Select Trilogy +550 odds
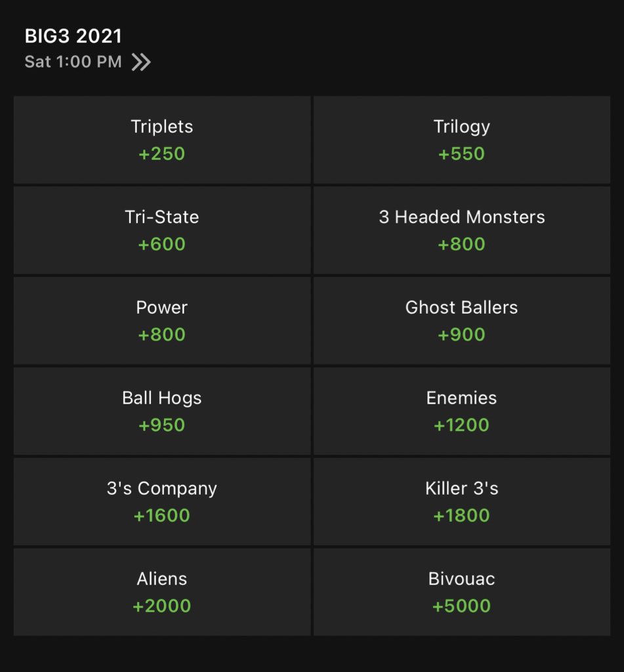This screenshot has width=624, height=672. pos(462,140)
